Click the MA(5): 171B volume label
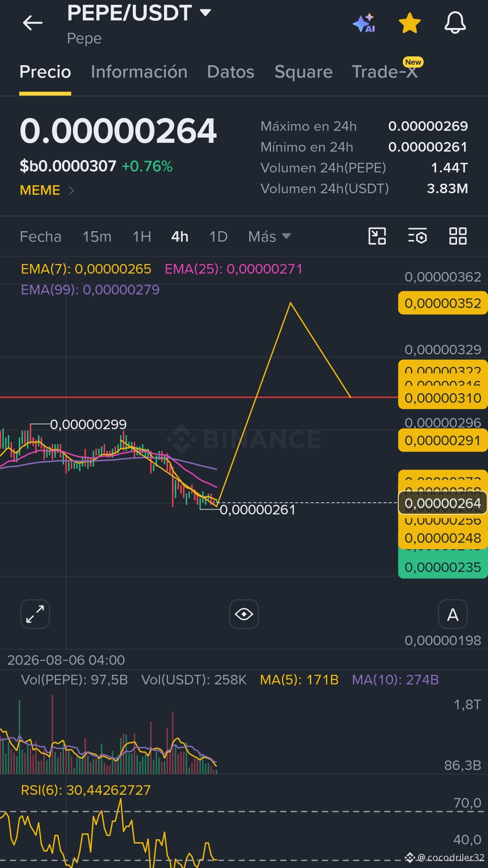This screenshot has width=488, height=868. click(299, 680)
